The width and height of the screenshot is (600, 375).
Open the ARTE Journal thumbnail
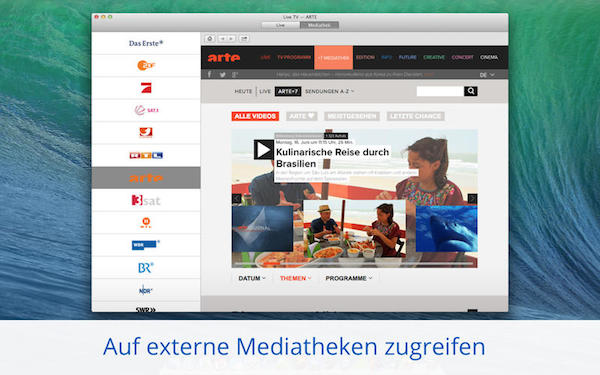tap(262, 229)
